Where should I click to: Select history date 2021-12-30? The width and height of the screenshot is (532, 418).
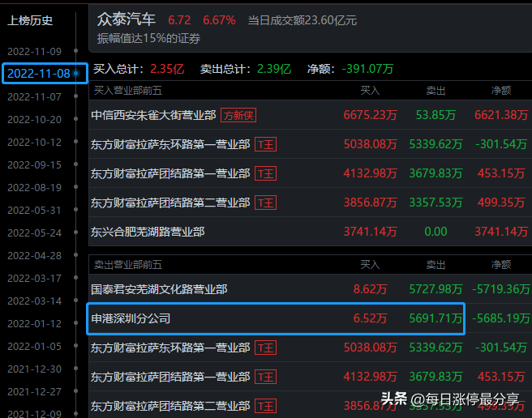pos(34,369)
